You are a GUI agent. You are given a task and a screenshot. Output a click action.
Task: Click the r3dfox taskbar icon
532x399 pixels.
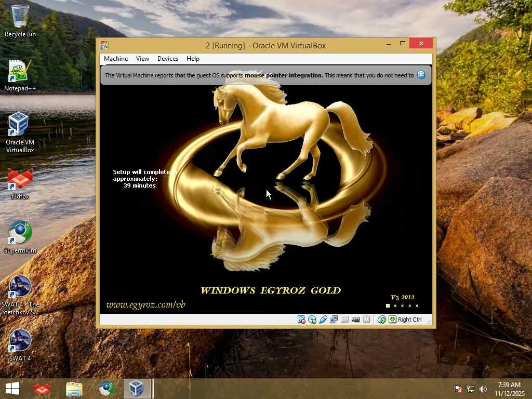pyautogui.click(x=42, y=389)
